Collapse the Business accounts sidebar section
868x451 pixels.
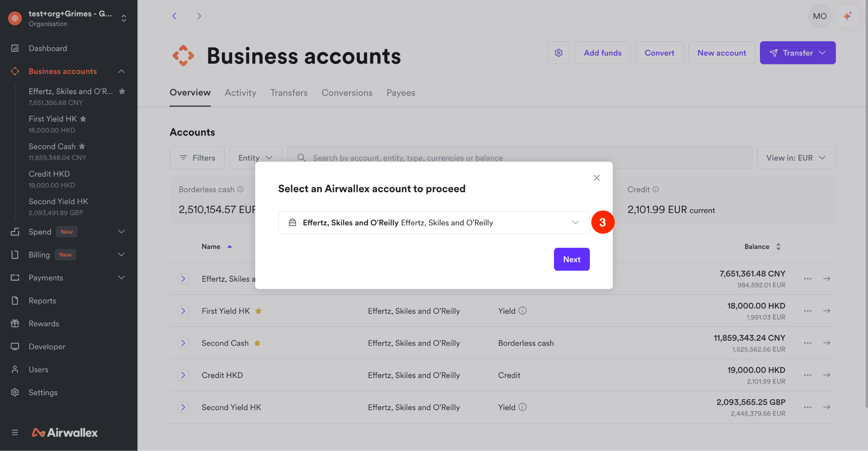coord(121,71)
